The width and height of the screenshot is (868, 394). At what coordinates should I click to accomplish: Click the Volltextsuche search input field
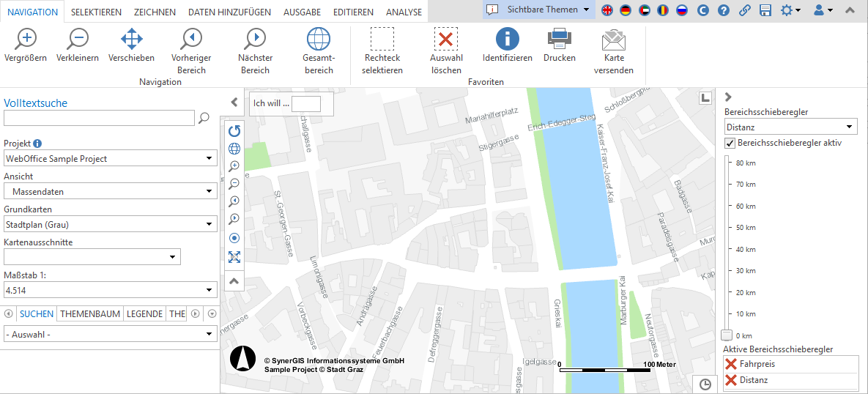[x=99, y=118]
